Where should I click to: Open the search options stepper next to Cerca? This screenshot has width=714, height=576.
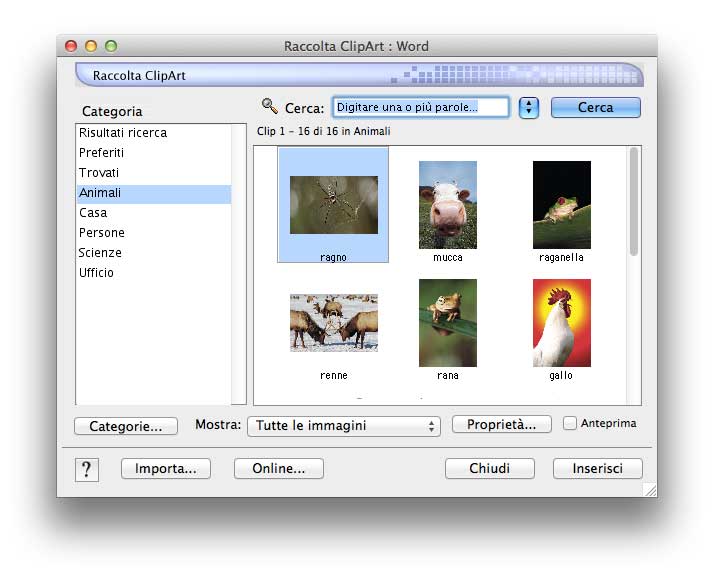(529, 107)
